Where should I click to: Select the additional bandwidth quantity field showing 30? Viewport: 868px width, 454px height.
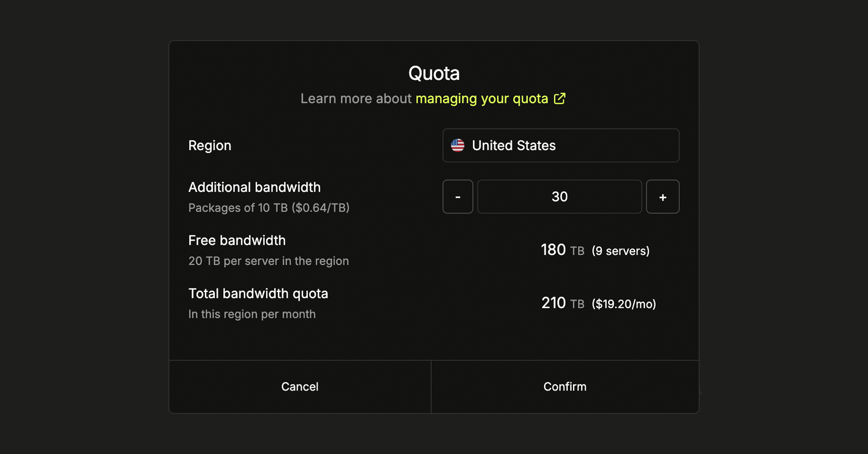559,197
